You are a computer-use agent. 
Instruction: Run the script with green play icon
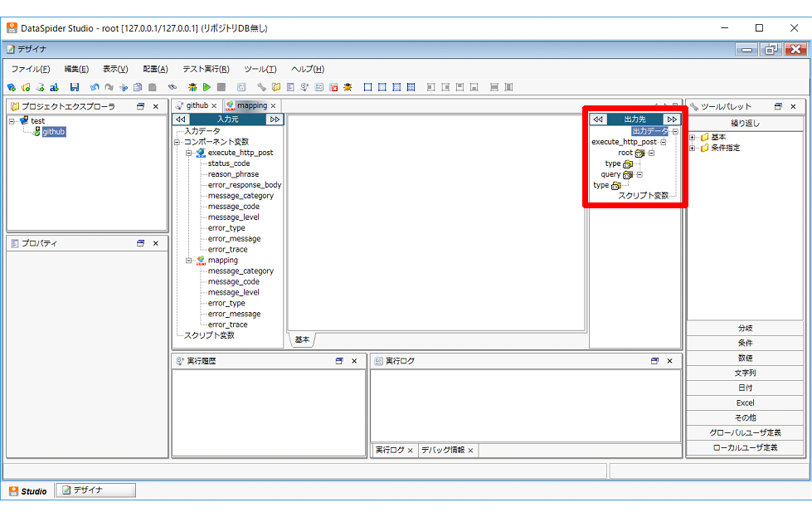[x=207, y=87]
